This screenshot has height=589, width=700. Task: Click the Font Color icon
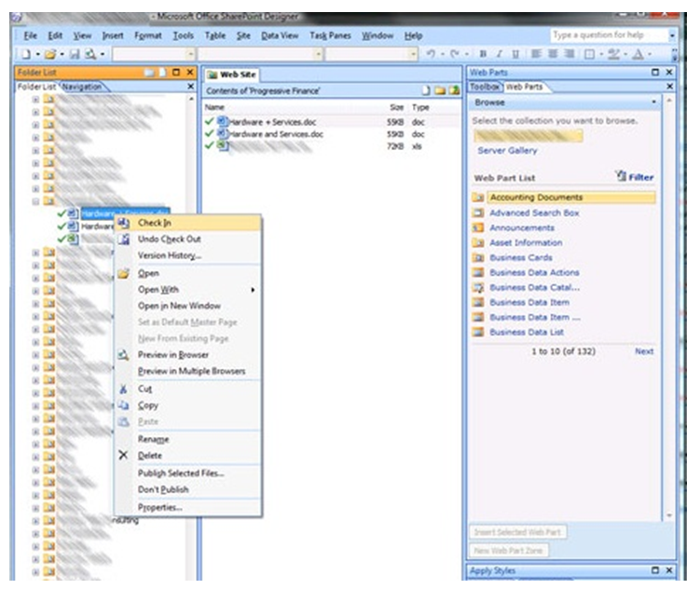coord(638,54)
